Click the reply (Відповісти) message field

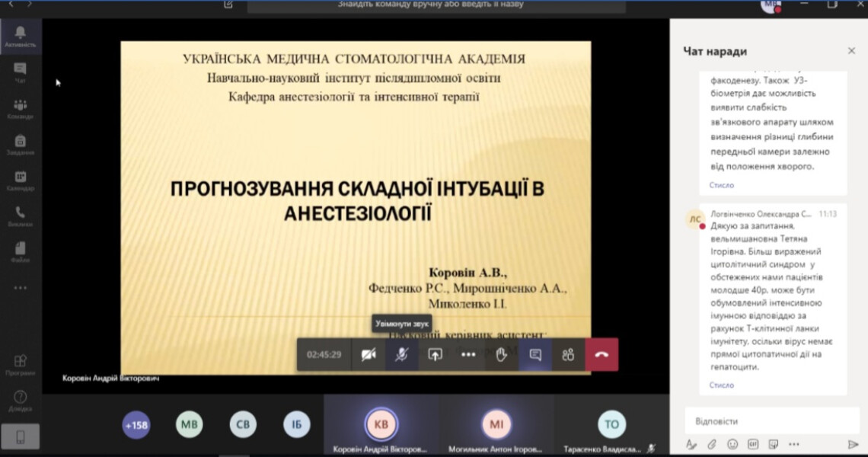[769, 421]
